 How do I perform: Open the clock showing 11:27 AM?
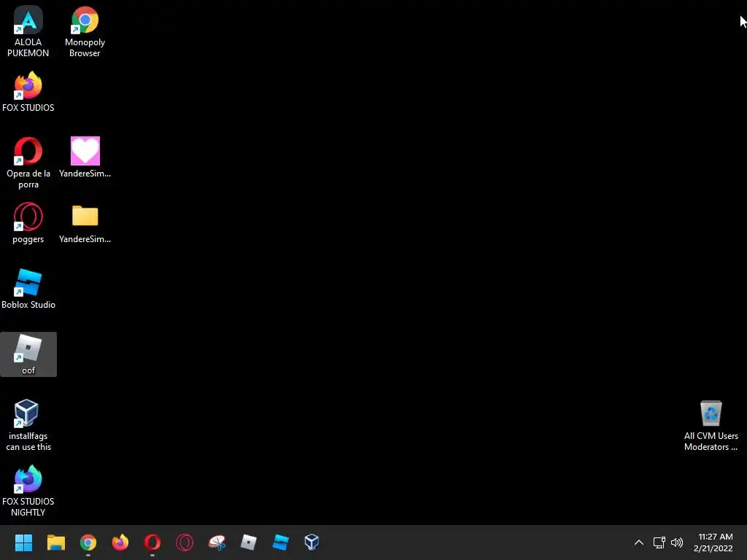pos(713,542)
